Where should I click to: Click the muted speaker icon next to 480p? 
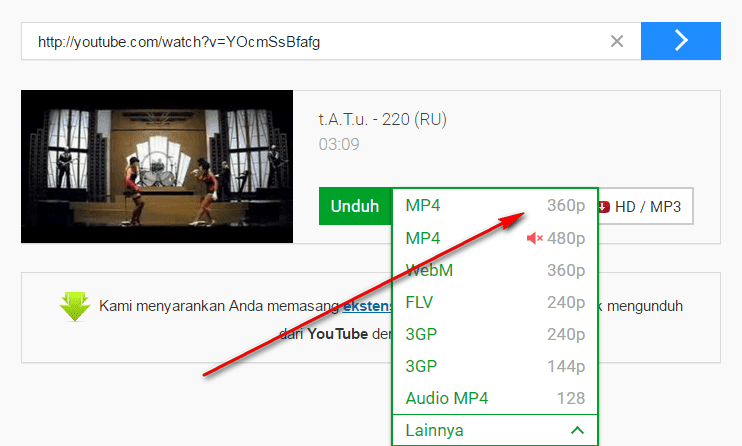point(535,238)
